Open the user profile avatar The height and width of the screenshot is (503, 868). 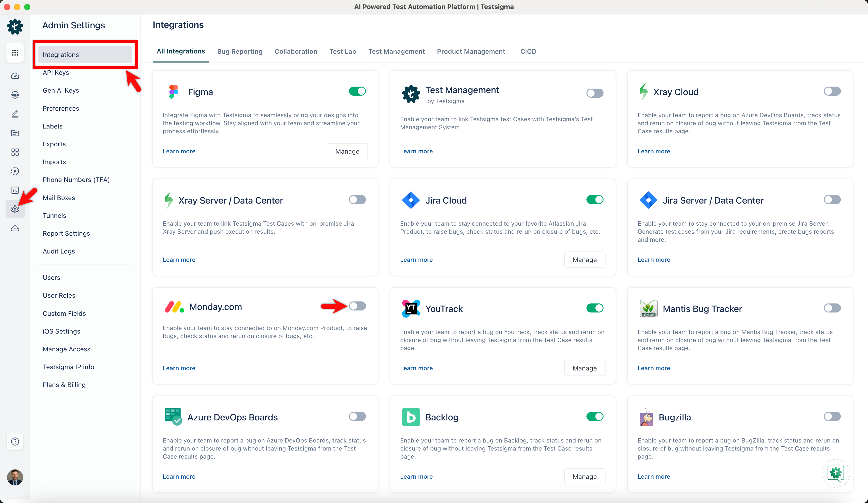(x=15, y=477)
